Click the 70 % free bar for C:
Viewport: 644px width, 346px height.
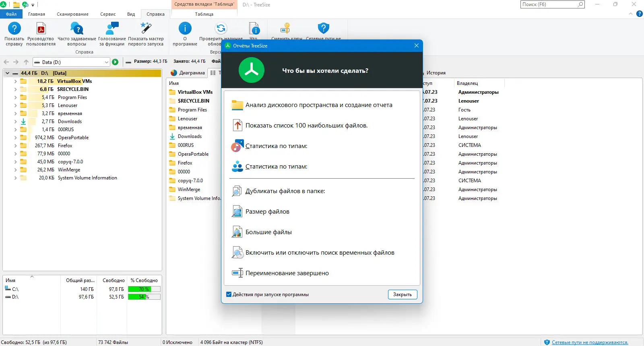pos(144,289)
